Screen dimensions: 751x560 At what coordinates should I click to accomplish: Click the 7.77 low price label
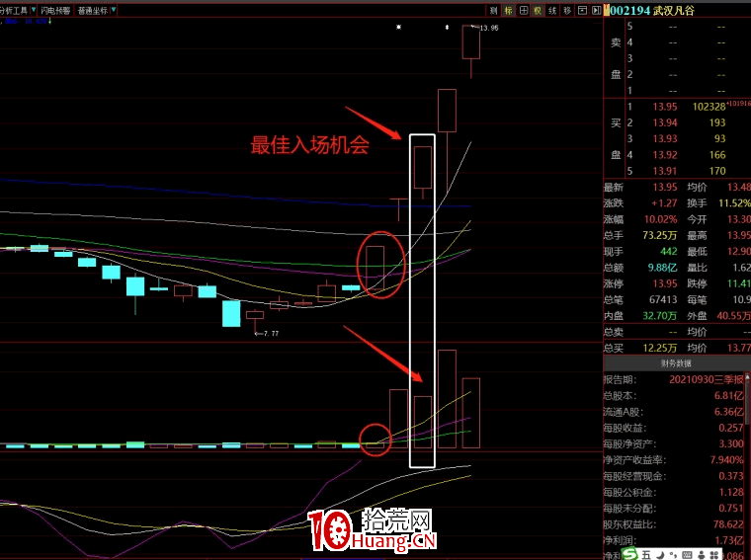click(x=271, y=334)
